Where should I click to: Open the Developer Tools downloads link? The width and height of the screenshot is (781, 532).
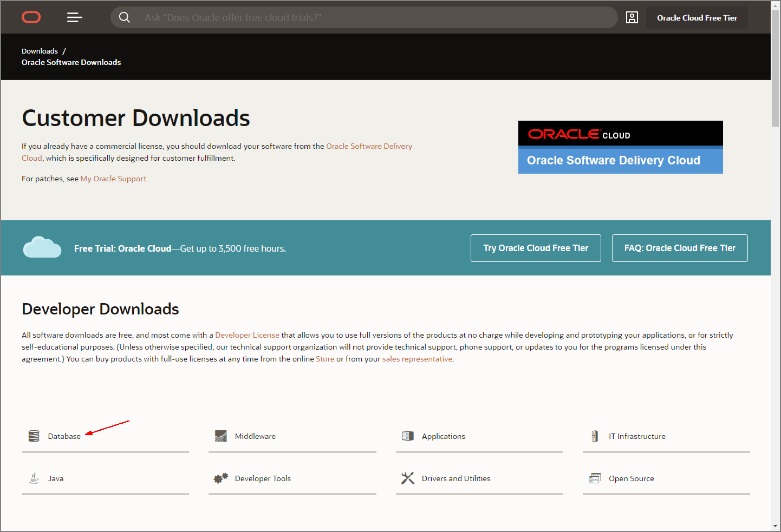tap(263, 478)
